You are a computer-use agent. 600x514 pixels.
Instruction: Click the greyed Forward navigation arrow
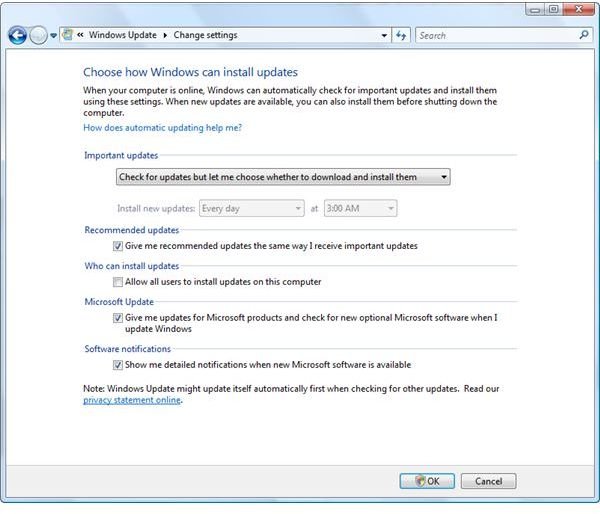[38, 36]
